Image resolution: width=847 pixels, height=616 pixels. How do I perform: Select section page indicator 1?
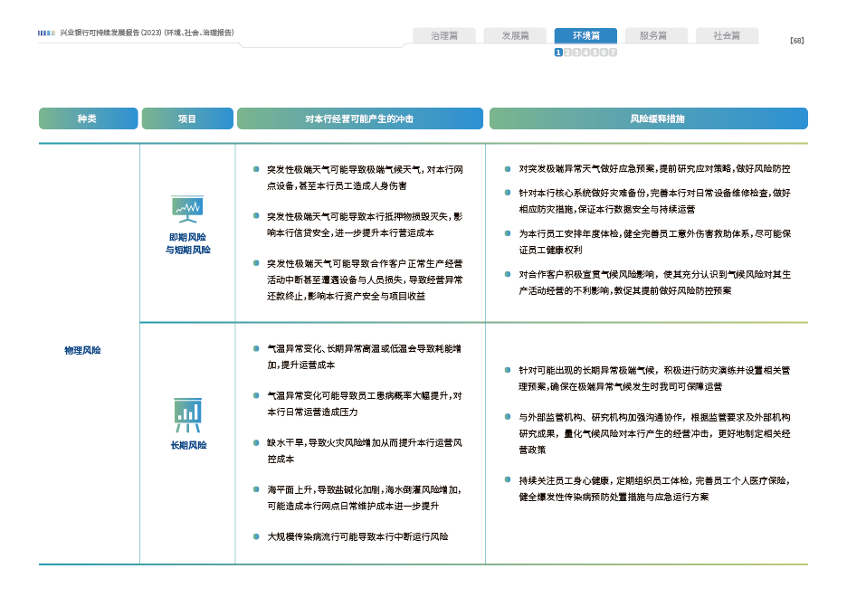pyautogui.click(x=558, y=52)
